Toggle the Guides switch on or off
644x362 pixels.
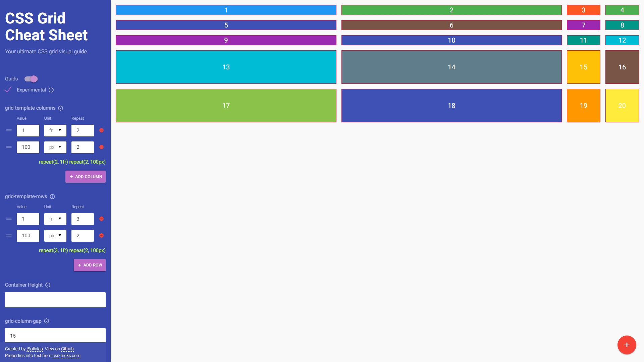31,79
